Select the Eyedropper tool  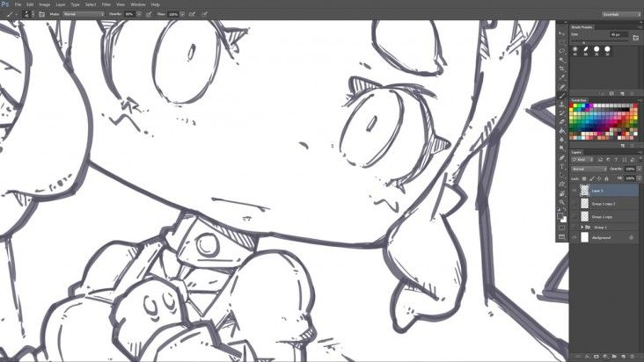561,77
